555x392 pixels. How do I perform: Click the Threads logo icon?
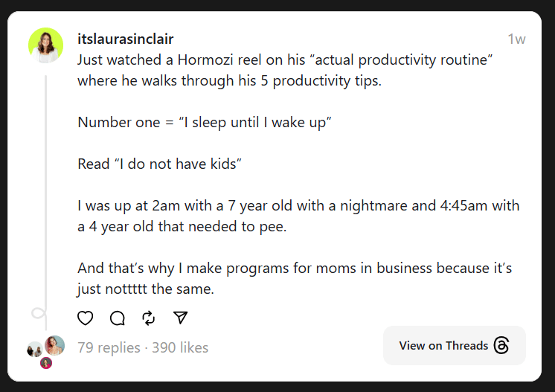501,345
